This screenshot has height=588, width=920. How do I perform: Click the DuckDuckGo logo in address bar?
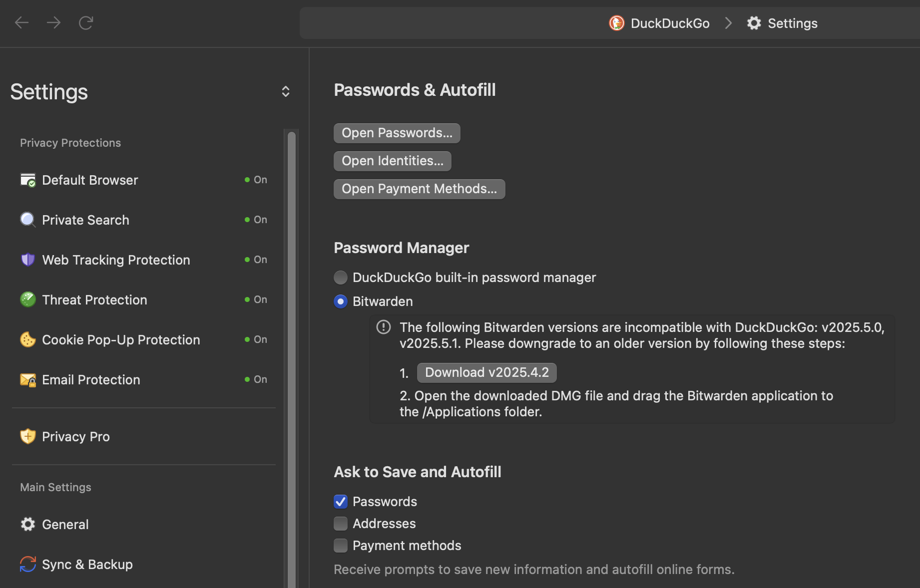click(x=617, y=23)
